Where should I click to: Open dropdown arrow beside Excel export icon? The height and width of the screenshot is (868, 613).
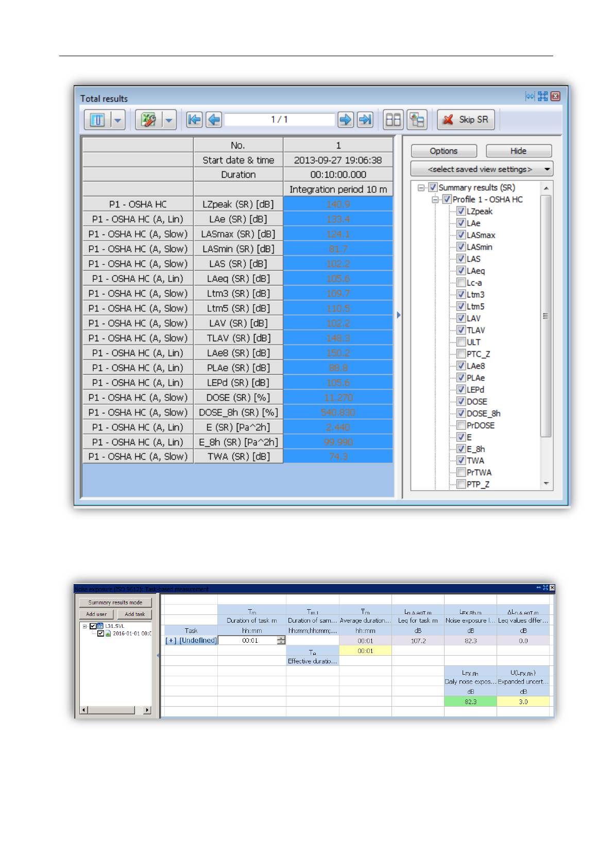pyautogui.click(x=168, y=120)
